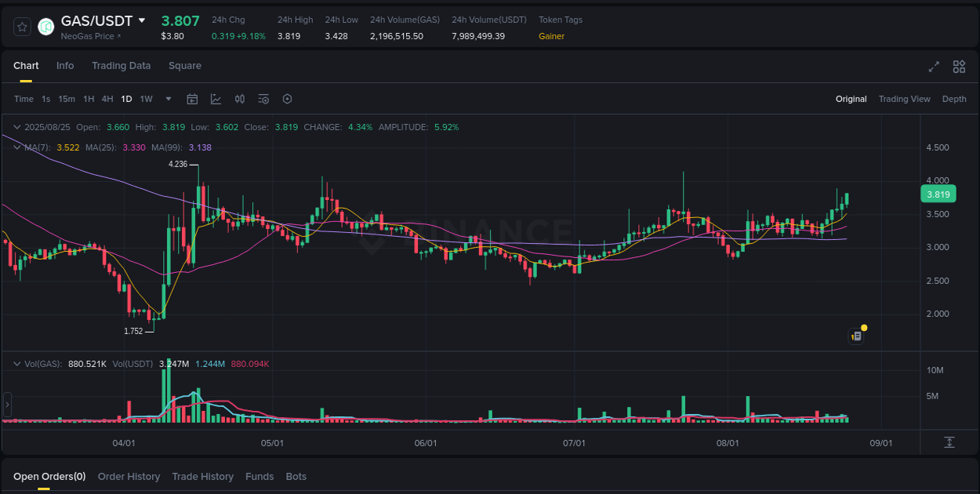Select the 1W timeframe interval
The image size is (980, 494).
click(x=146, y=99)
